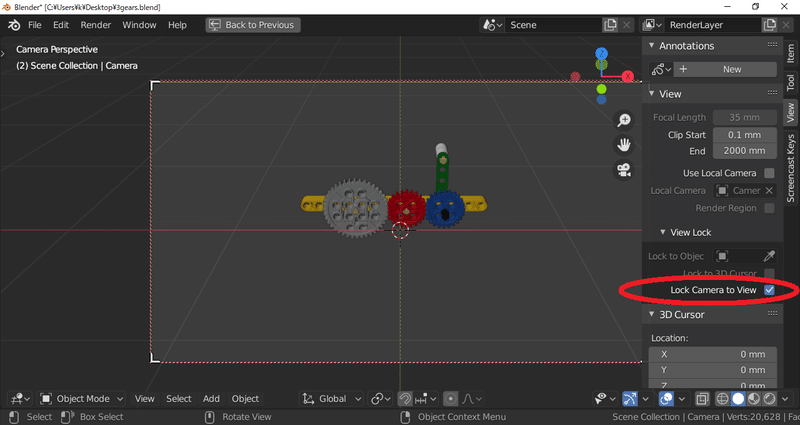Toggle Use Local Camera checkbox

point(769,173)
